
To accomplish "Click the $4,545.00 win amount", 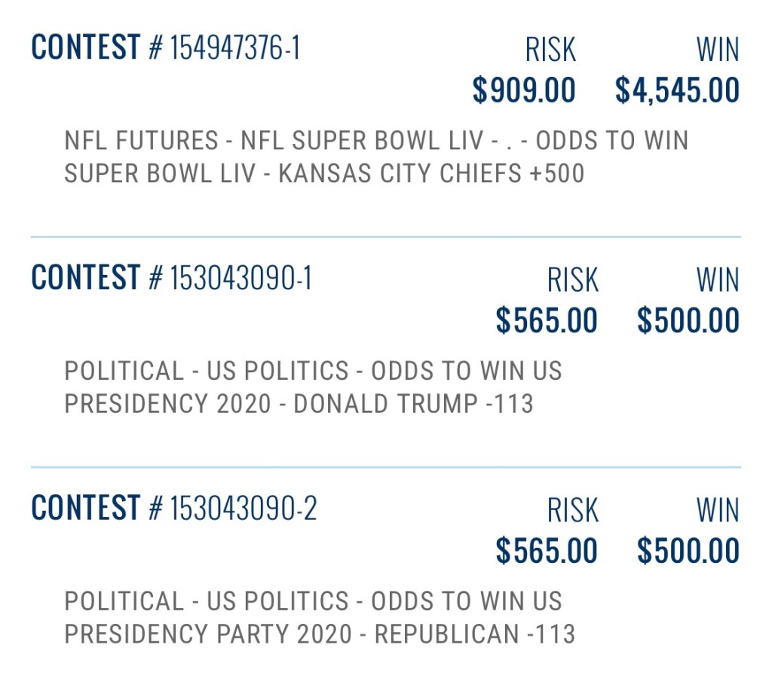I will click(677, 90).
